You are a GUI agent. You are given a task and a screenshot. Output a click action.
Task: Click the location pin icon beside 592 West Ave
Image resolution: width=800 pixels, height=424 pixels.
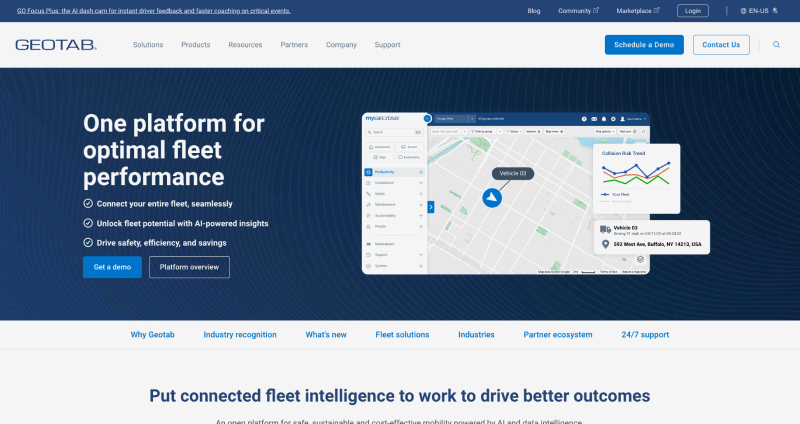pyautogui.click(x=605, y=244)
